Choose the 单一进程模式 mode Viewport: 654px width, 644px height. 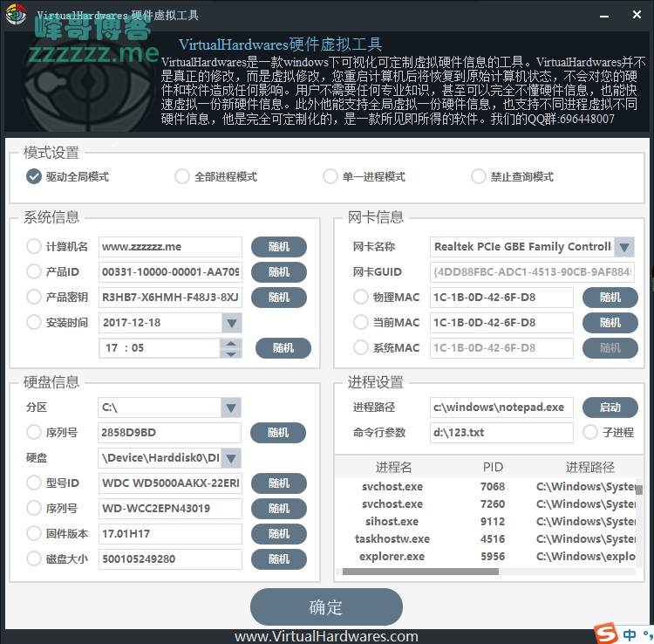click(x=330, y=176)
